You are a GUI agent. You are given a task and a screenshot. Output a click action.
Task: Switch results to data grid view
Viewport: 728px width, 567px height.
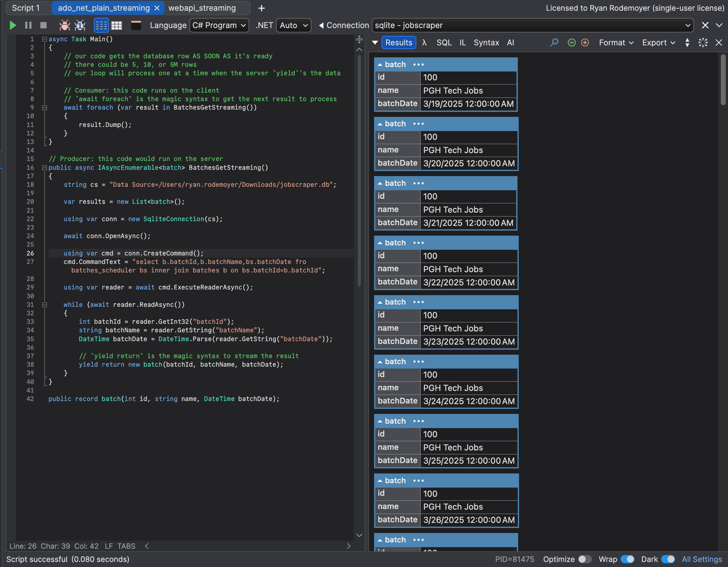(117, 25)
